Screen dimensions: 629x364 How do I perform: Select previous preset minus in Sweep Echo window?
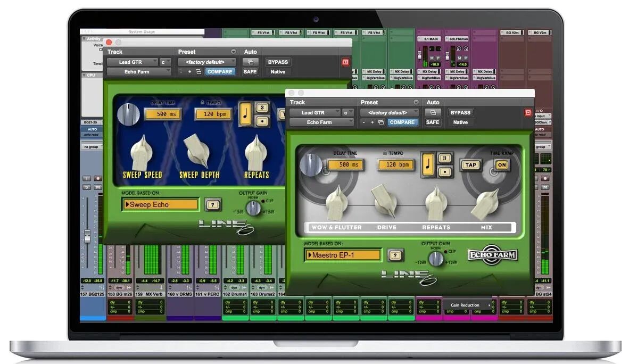181,72
